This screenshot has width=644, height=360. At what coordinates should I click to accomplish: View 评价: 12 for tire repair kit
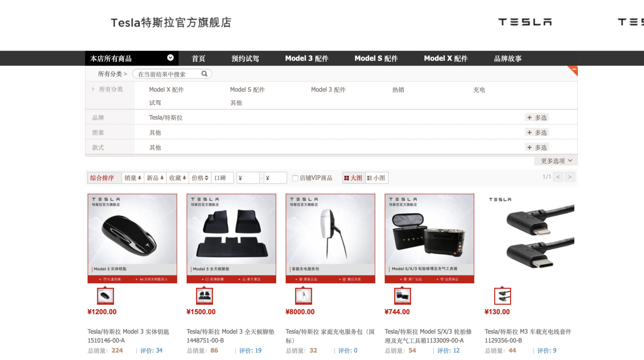(448, 351)
